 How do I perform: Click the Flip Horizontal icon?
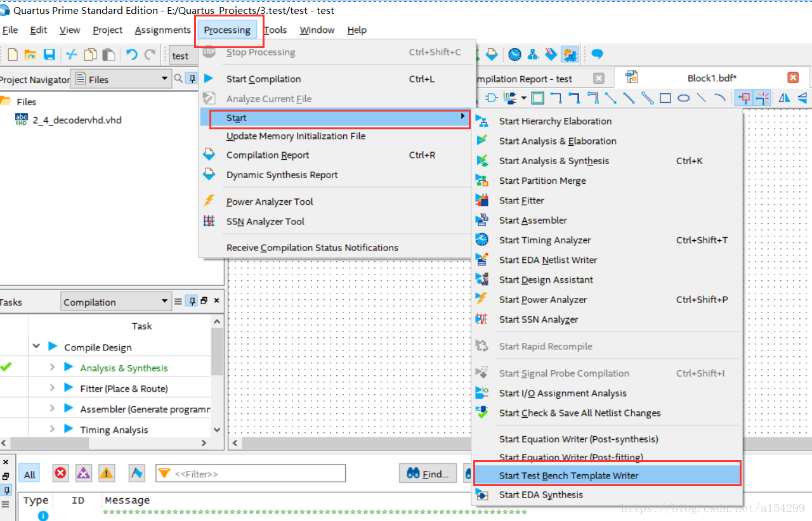pyautogui.click(x=784, y=98)
